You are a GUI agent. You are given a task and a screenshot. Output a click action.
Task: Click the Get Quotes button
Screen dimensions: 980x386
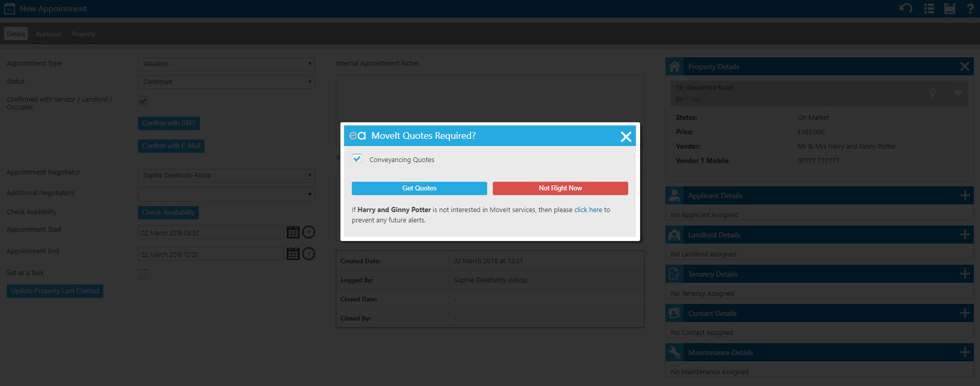coord(419,188)
